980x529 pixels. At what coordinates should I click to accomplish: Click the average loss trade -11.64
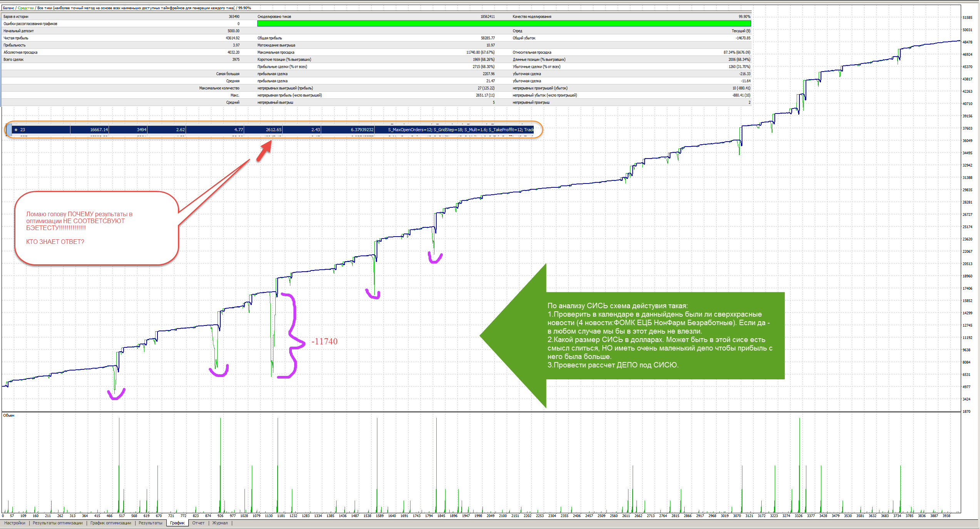tap(745, 81)
